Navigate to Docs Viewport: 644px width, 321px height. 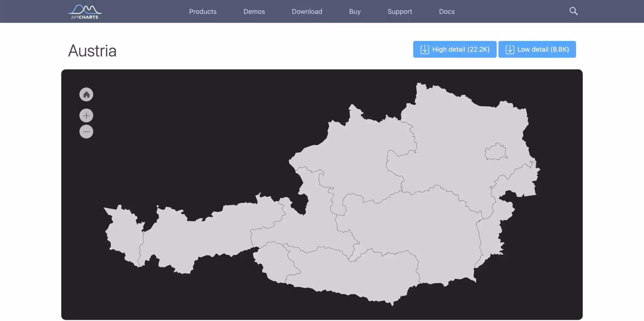[x=447, y=12]
